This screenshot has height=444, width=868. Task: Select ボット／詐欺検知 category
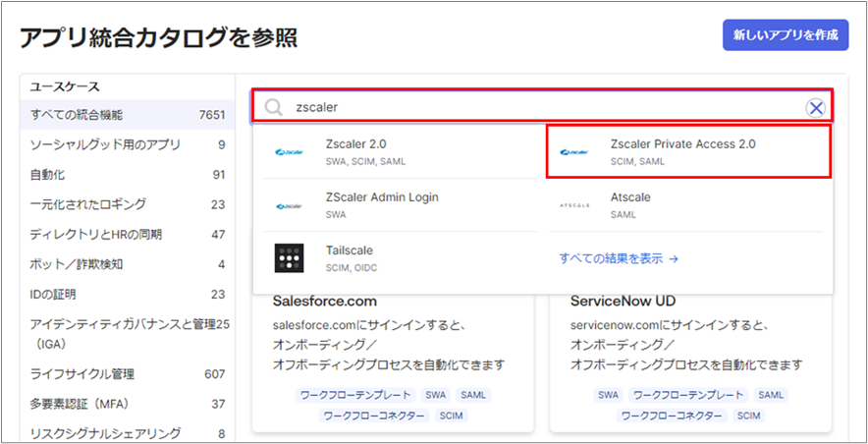(x=128, y=264)
